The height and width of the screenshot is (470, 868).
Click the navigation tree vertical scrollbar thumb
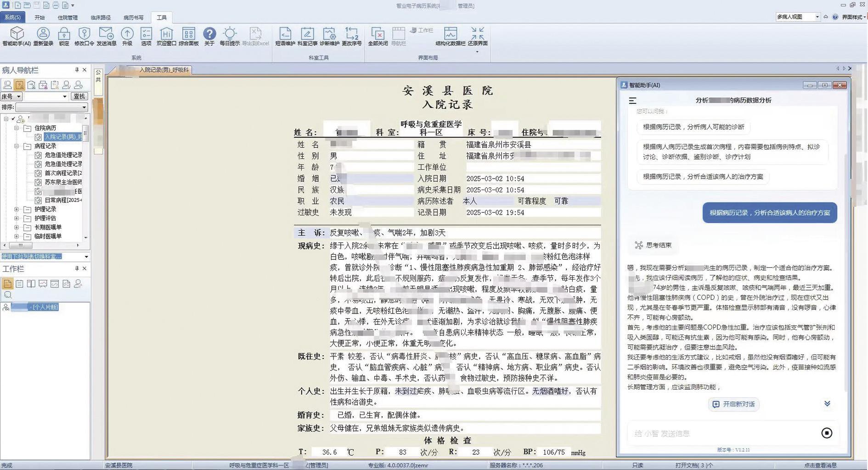(x=85, y=133)
